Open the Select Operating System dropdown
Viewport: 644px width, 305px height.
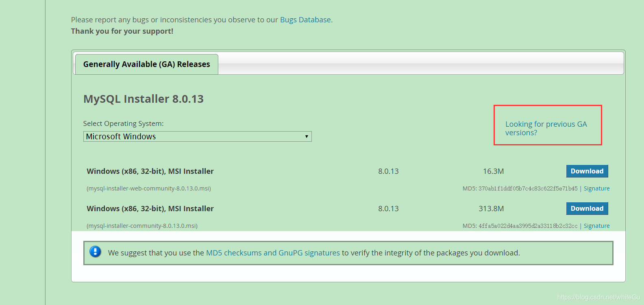coord(198,136)
